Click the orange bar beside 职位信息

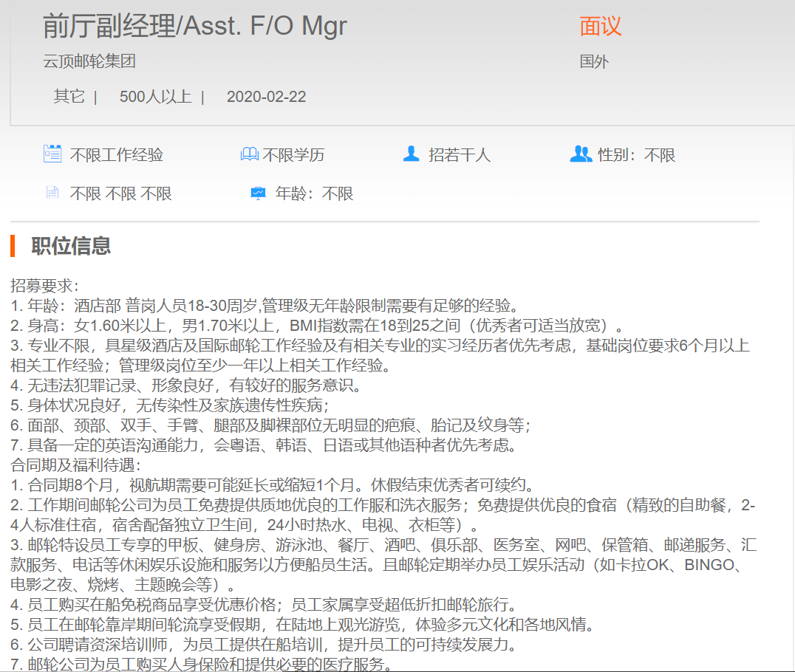point(13,246)
